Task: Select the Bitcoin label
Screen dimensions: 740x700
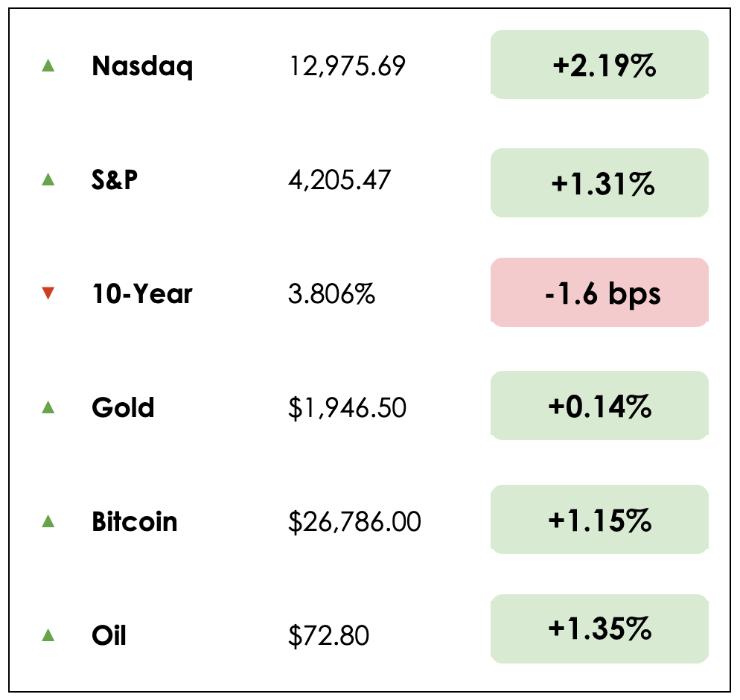Action: [135, 521]
